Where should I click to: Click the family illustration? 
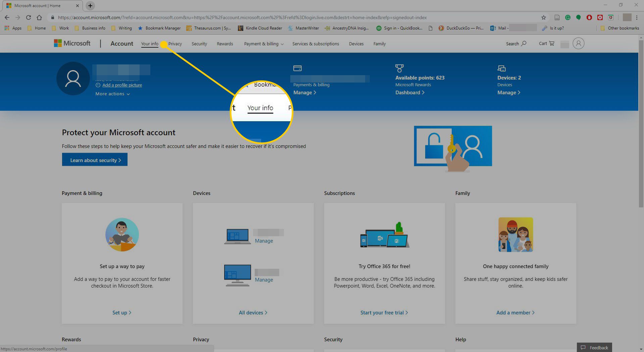515,235
